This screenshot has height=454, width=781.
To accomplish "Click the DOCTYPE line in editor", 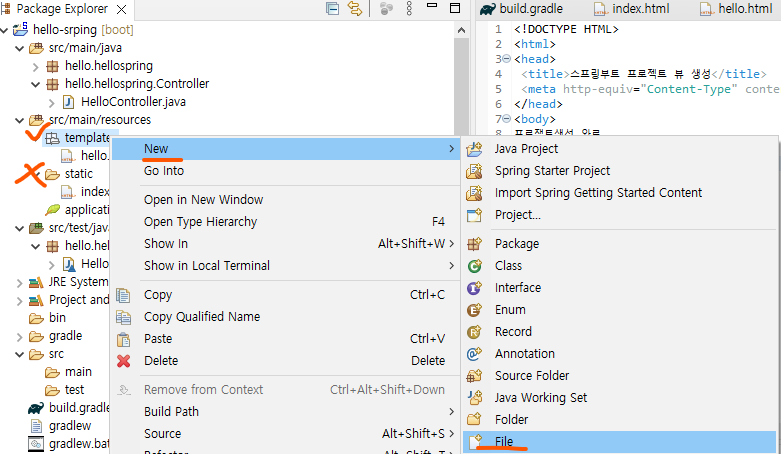I will [x=566, y=29].
